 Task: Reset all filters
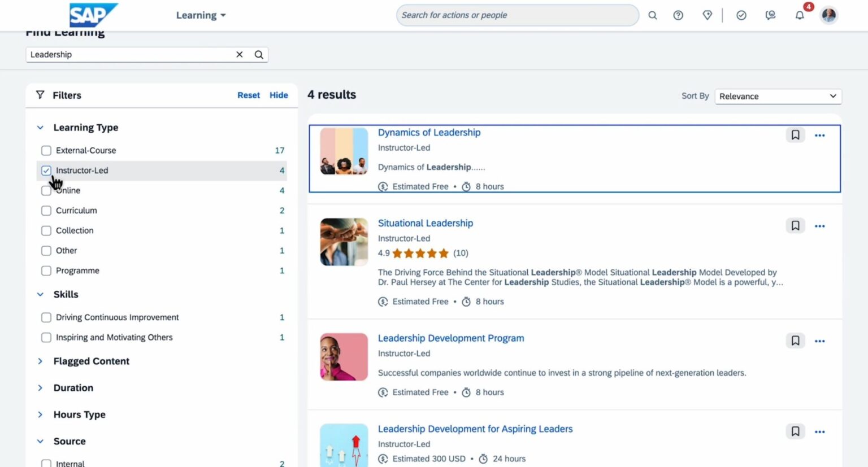[249, 95]
